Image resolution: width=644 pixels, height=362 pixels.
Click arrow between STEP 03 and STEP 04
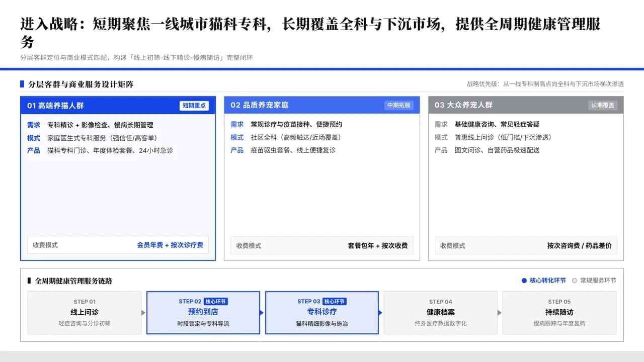coord(380,313)
